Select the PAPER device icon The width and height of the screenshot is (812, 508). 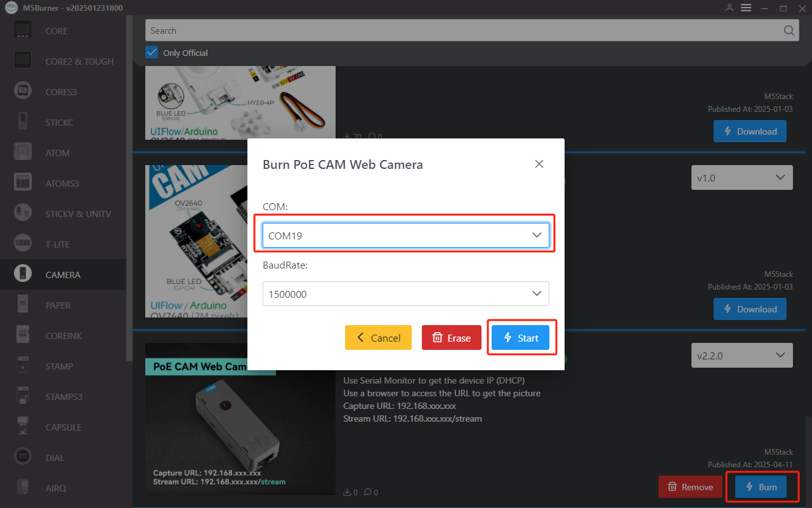coord(23,305)
